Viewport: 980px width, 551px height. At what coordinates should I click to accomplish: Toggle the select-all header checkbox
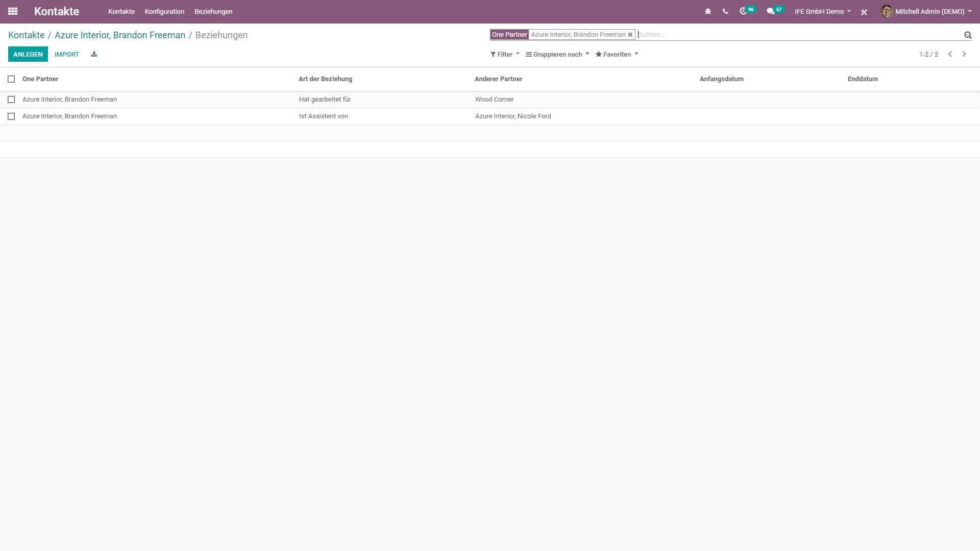click(11, 79)
